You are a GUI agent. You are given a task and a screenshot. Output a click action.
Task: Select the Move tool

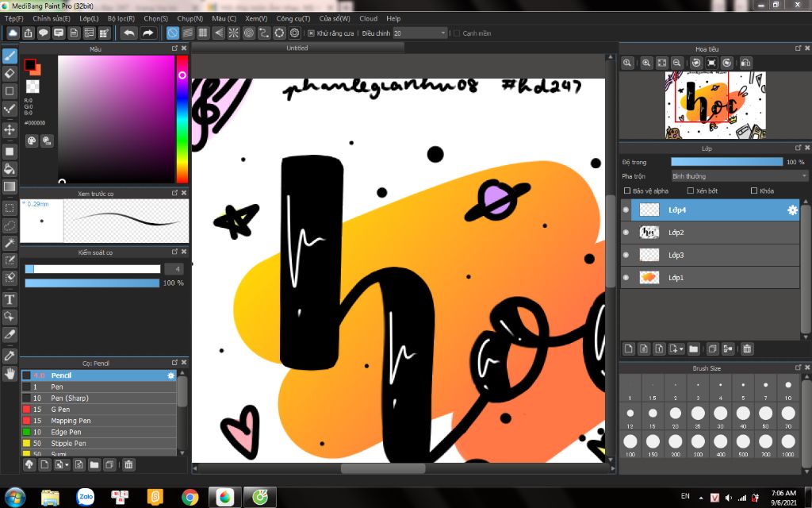coord(10,129)
